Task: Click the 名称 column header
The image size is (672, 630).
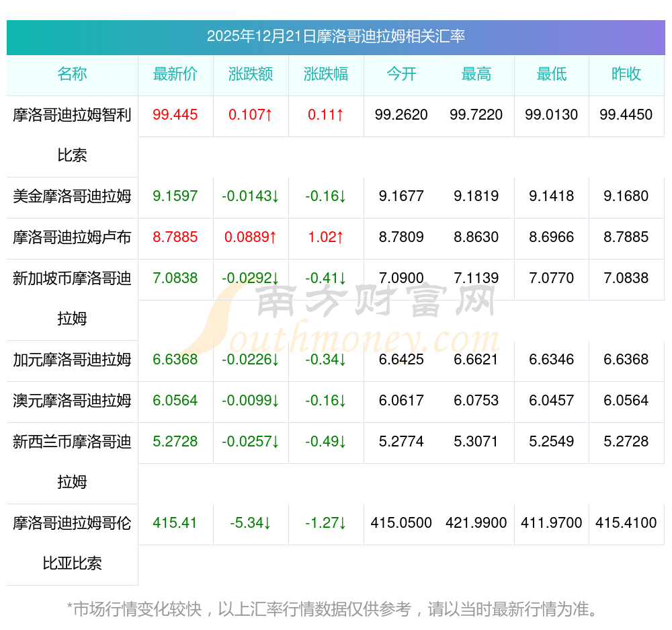Action: coord(72,75)
